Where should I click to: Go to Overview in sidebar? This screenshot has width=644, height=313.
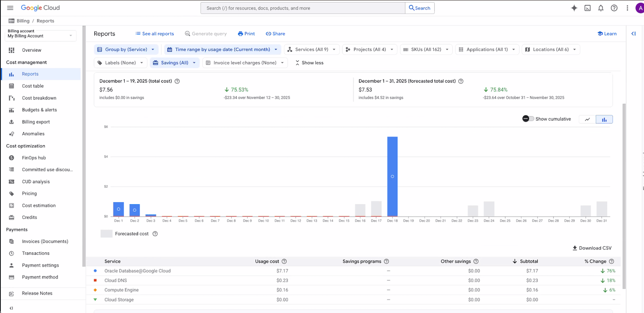[32, 50]
